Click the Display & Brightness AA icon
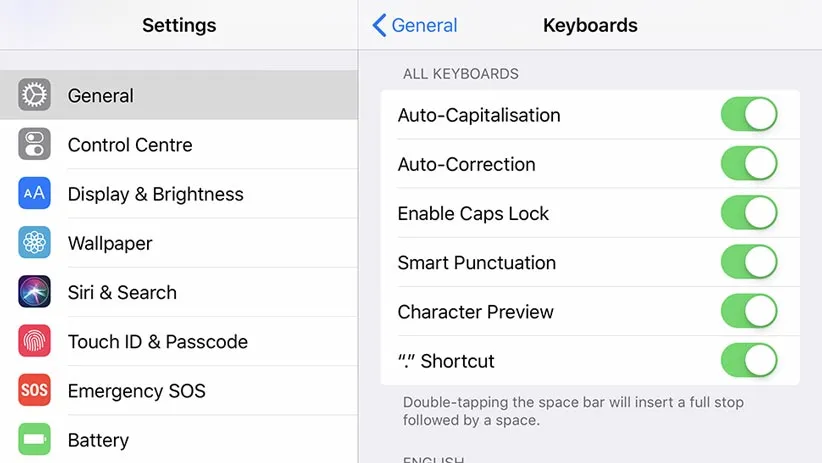Viewport: 822px width, 463px height. click(34, 193)
